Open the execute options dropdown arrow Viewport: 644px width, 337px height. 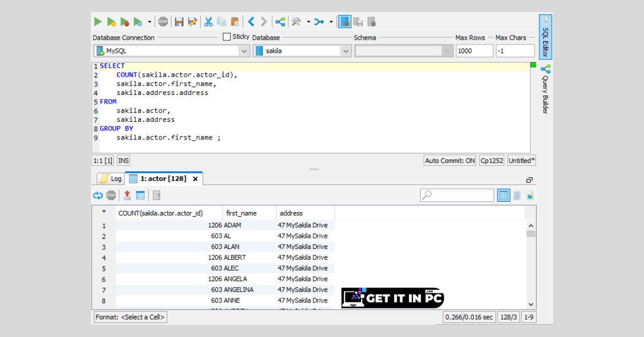point(149,22)
